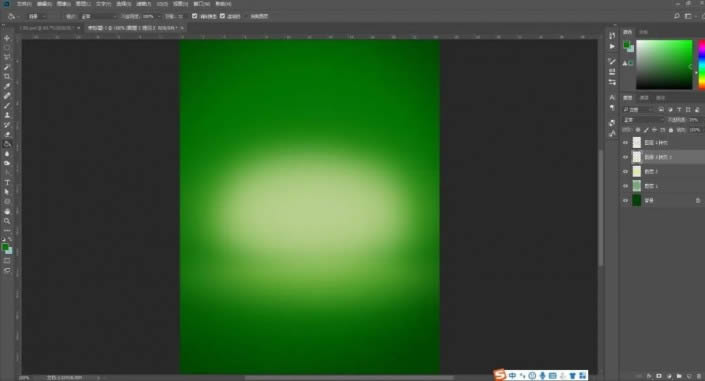
Task: Toggle the Contiguous checkbox in options bar
Action: coord(222,16)
